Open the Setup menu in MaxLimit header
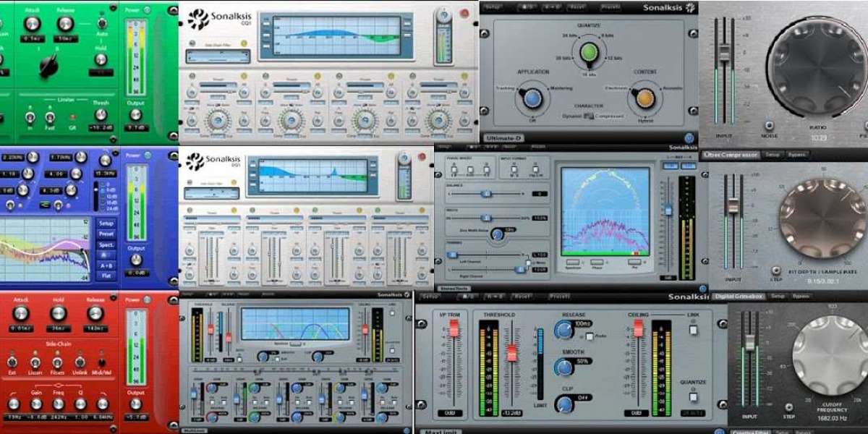This screenshot has height=434, width=868. point(430,297)
